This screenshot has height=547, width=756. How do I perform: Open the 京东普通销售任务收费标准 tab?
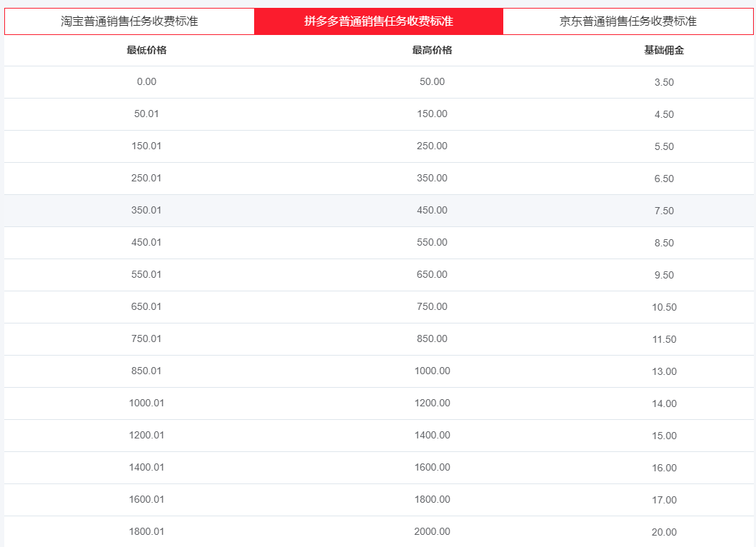[x=628, y=21]
